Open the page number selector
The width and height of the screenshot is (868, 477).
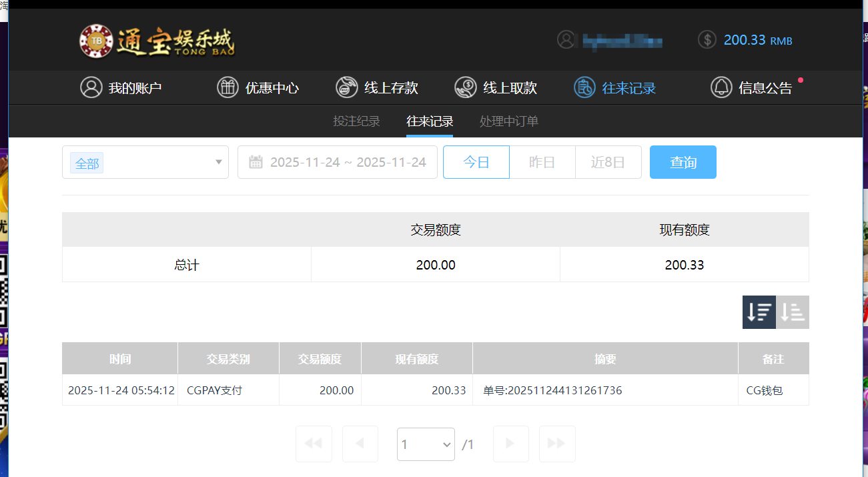pos(426,444)
